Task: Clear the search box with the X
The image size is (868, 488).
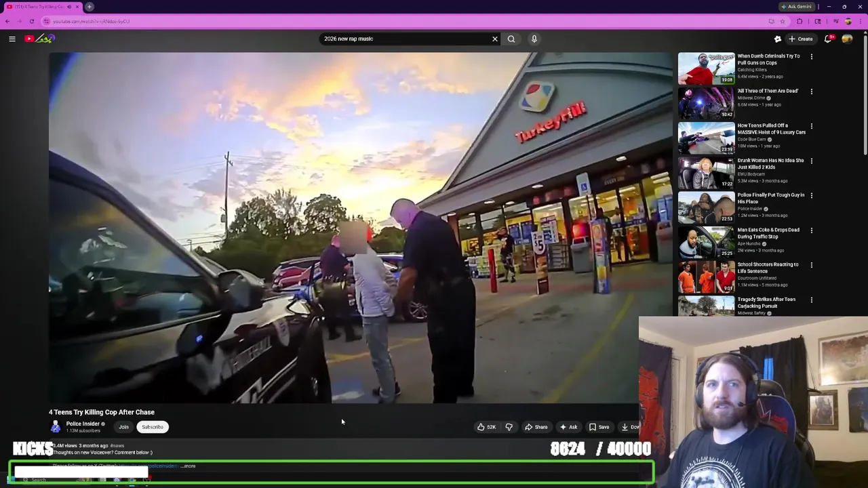Action: pos(495,39)
